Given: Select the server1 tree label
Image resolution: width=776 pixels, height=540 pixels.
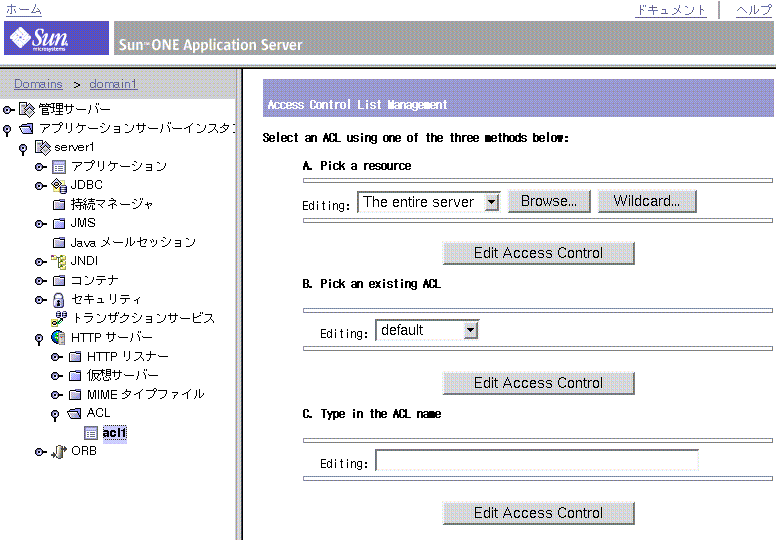Looking at the screenshot, I should tap(74, 147).
